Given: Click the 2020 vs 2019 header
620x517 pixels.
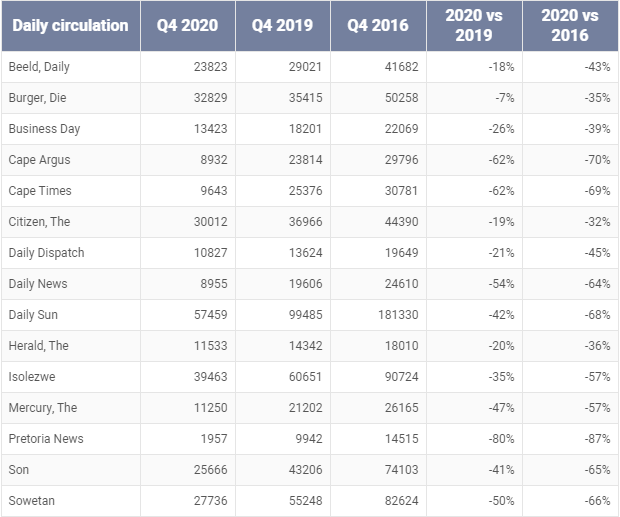Looking at the screenshot, I should click(474, 25).
